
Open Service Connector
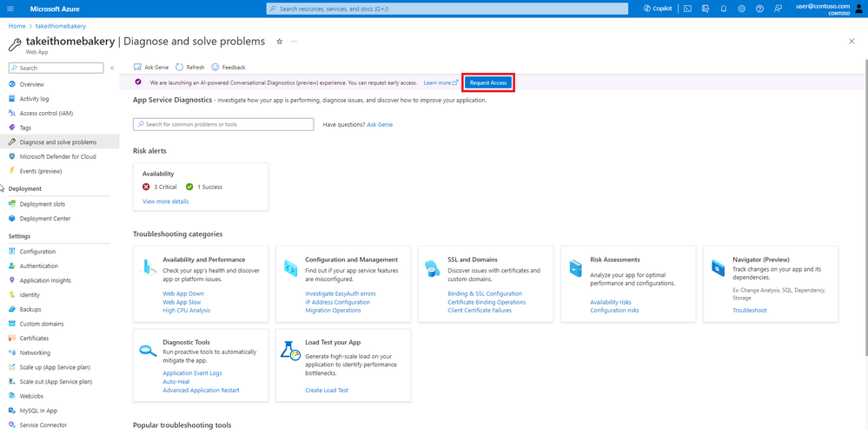[43, 425]
